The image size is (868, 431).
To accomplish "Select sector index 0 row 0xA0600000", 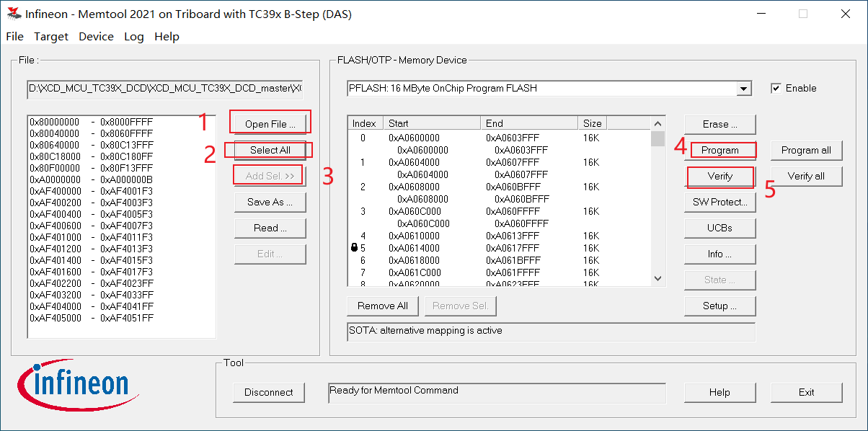I will pos(500,138).
